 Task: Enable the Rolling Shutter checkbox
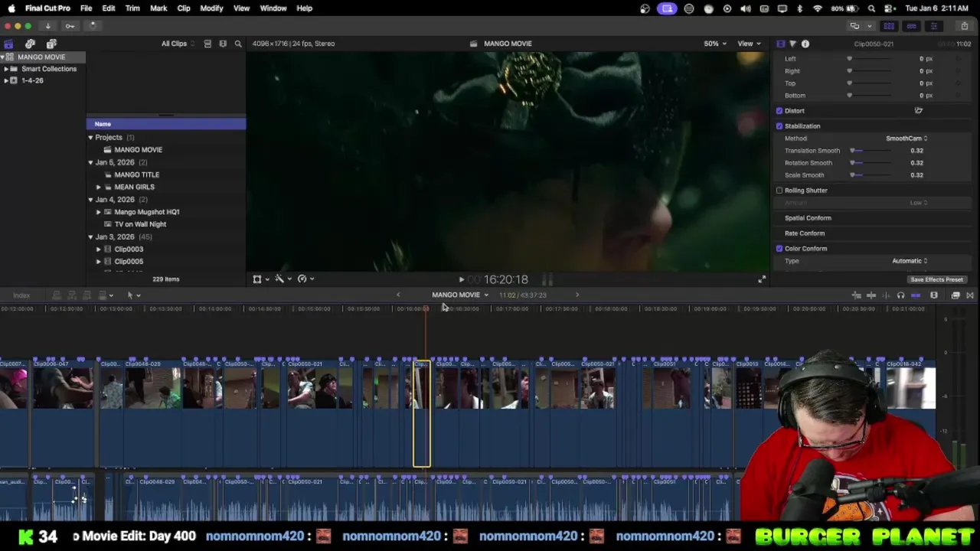pyautogui.click(x=779, y=191)
